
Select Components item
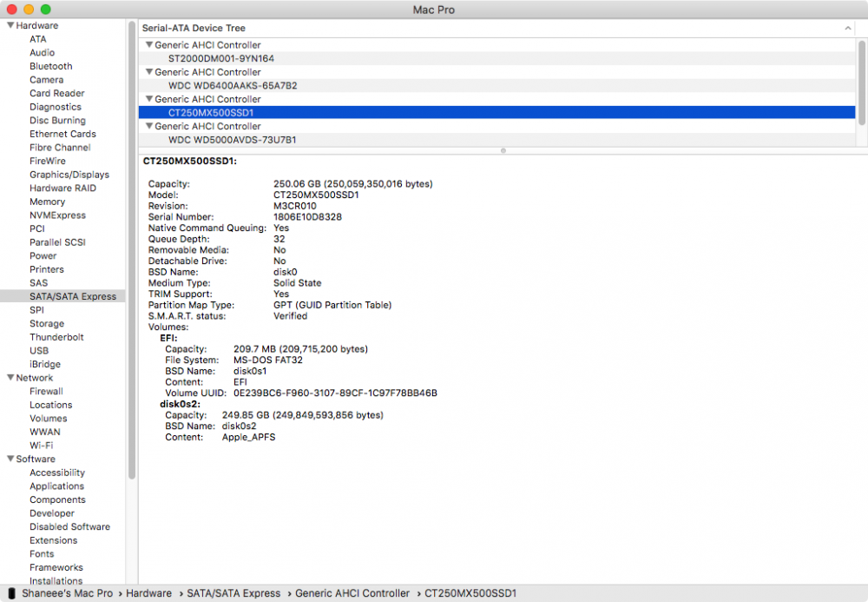(x=57, y=500)
